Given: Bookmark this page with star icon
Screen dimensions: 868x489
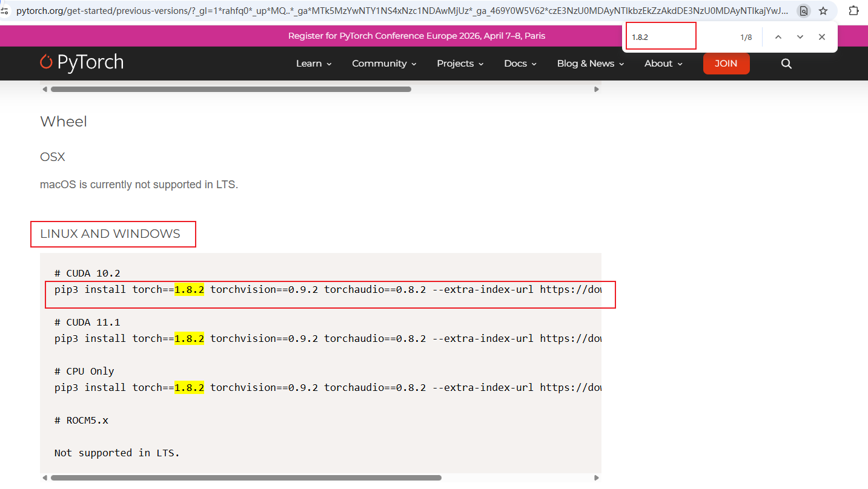Looking at the screenshot, I should pos(823,10).
